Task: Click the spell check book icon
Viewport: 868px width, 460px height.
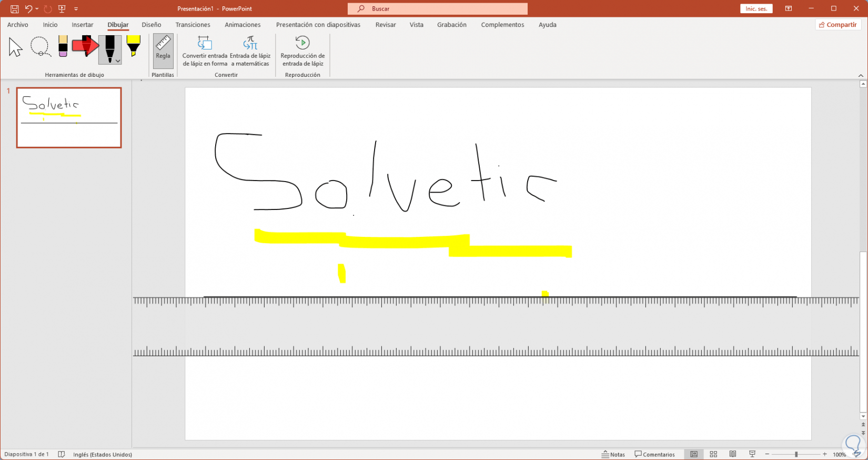Action: [62, 454]
